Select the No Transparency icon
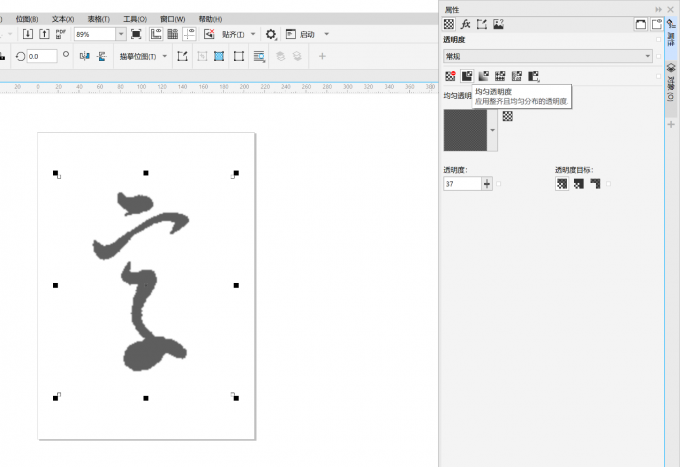The width and height of the screenshot is (680, 467). (450, 76)
